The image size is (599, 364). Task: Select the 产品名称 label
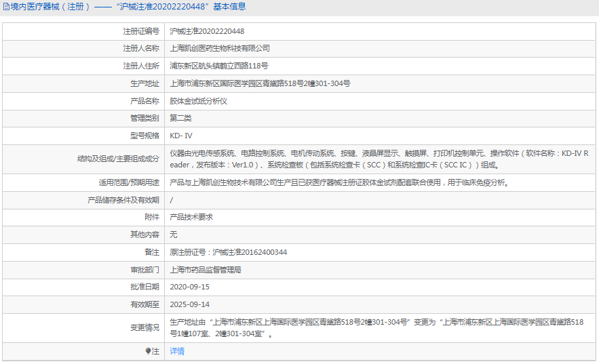pos(144,101)
